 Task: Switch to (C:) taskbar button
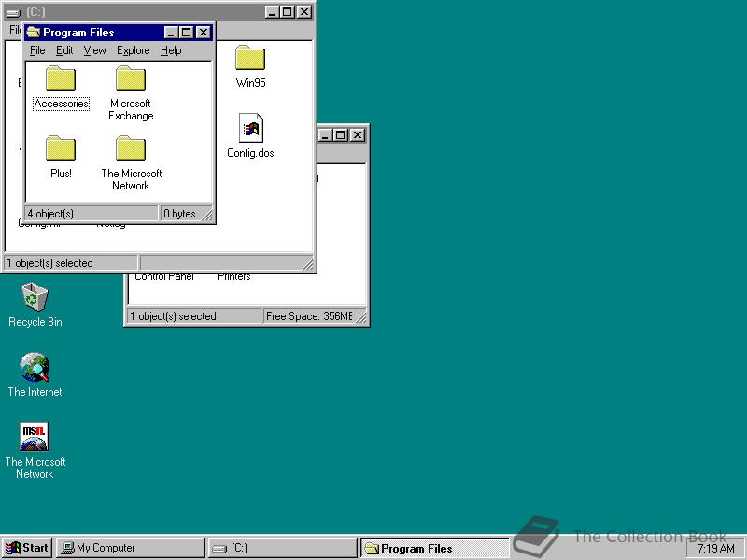pyautogui.click(x=282, y=548)
